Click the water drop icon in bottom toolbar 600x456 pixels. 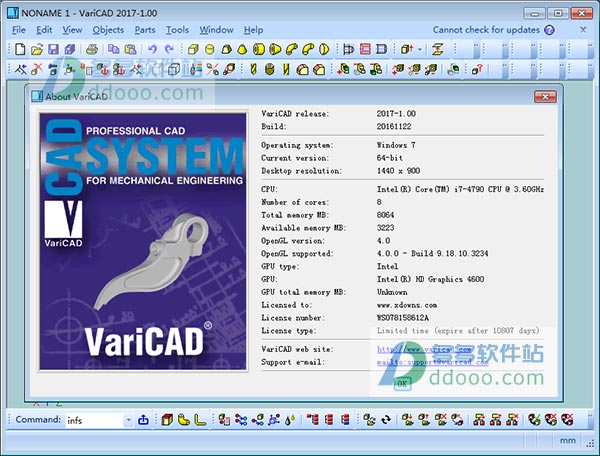point(290,420)
